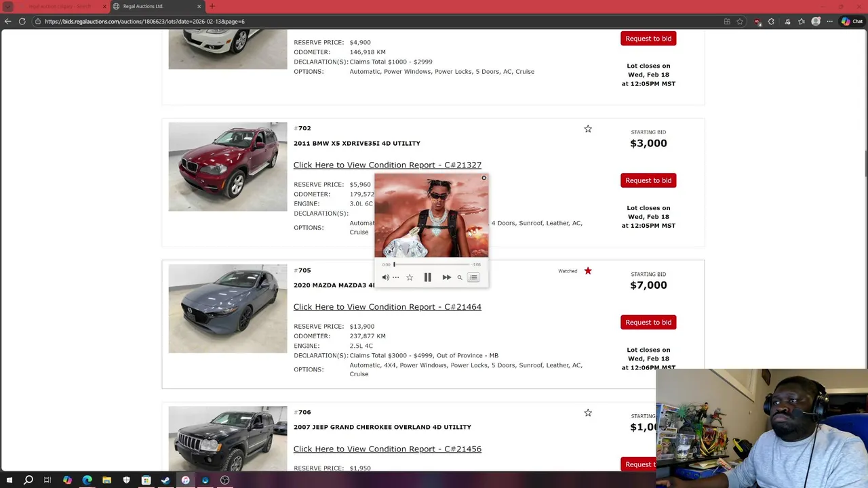Viewport: 868px width, 488px height.
Task: Open search in the mini player
Action: tap(460, 277)
